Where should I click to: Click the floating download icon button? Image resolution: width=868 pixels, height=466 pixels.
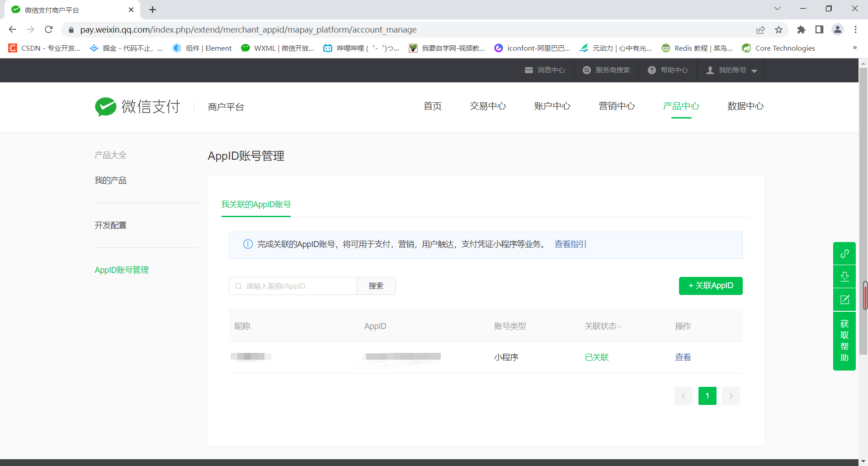pos(844,276)
